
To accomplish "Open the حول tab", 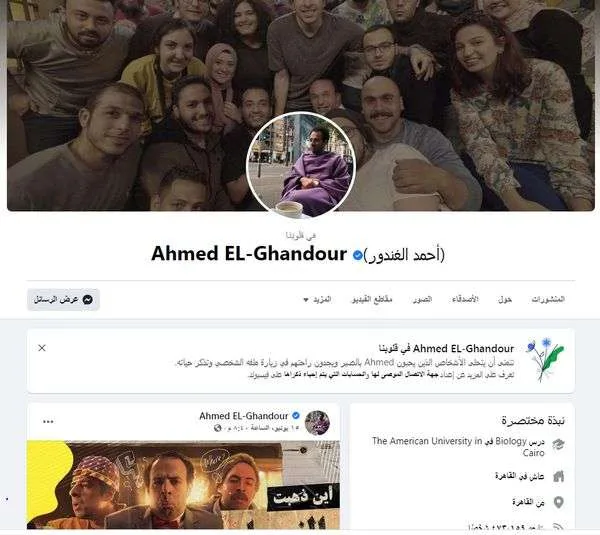I will point(505,299).
